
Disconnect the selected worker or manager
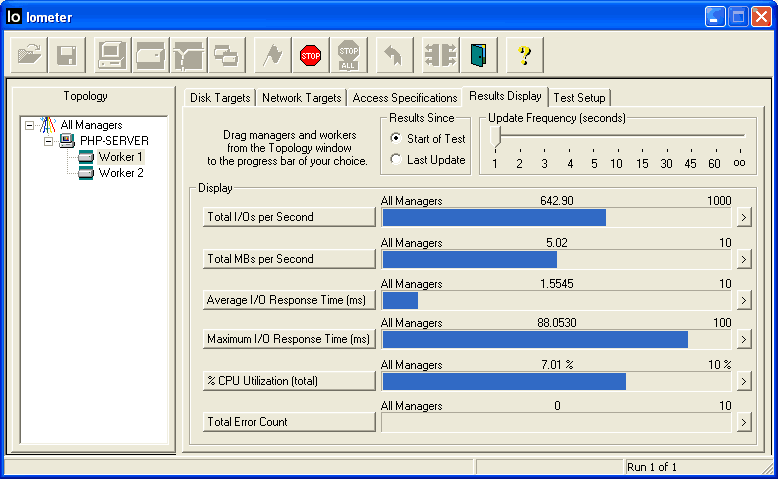[440, 55]
